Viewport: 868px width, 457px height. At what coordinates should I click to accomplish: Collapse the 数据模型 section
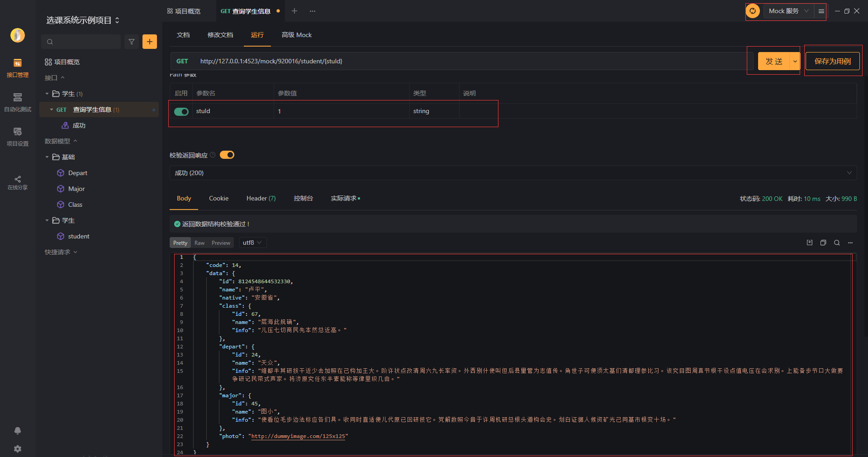[x=61, y=141]
